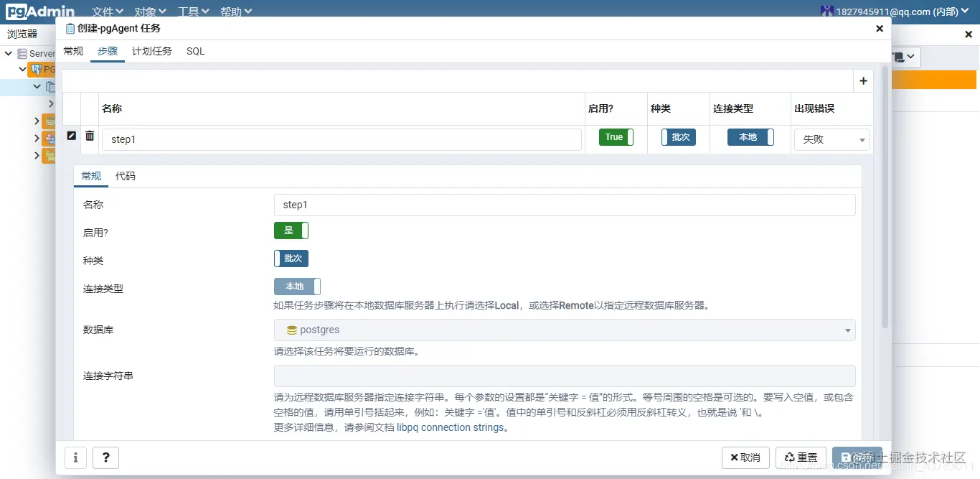Screen dimensions: 980x479
Task: Open the 数据库 postgres dropdown
Action: click(x=565, y=330)
